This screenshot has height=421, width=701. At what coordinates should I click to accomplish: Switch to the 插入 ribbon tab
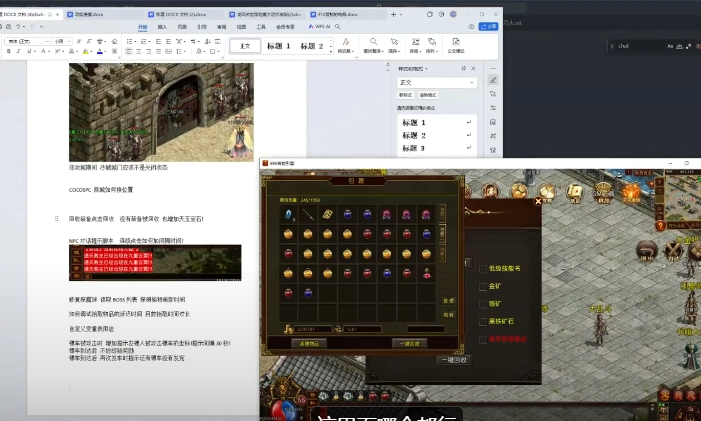tap(162, 27)
